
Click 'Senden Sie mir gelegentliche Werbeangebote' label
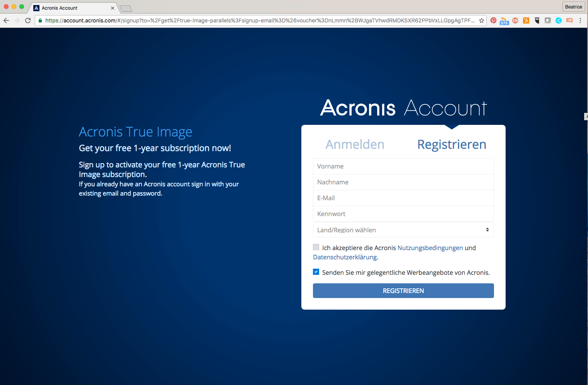tap(406, 273)
